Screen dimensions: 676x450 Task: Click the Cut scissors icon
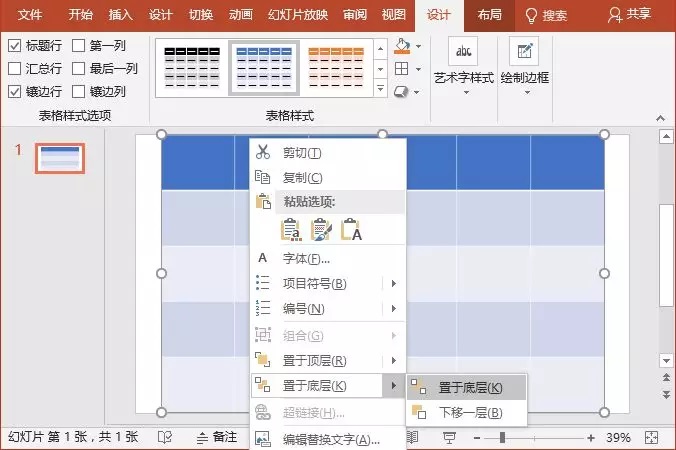263,152
